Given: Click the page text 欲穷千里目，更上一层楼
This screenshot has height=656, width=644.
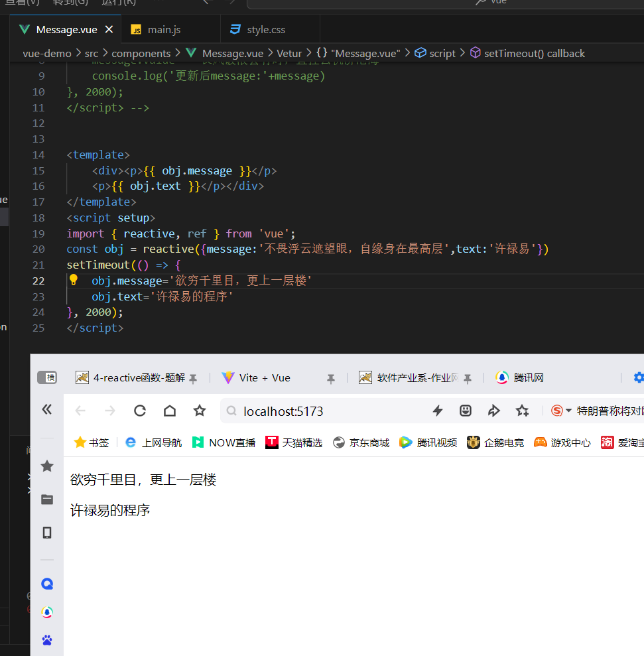Looking at the screenshot, I should pyautogui.click(x=143, y=480).
